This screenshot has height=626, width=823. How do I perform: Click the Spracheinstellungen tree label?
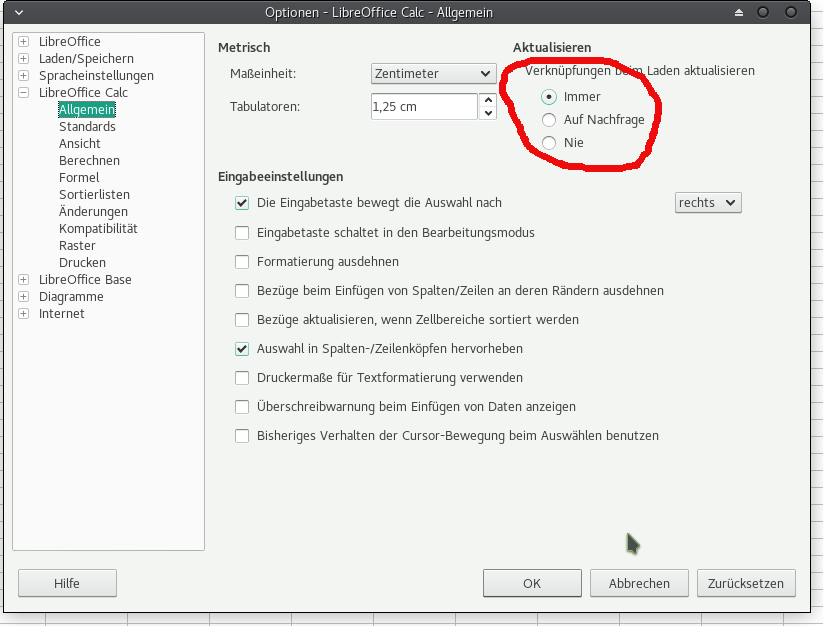(96, 76)
